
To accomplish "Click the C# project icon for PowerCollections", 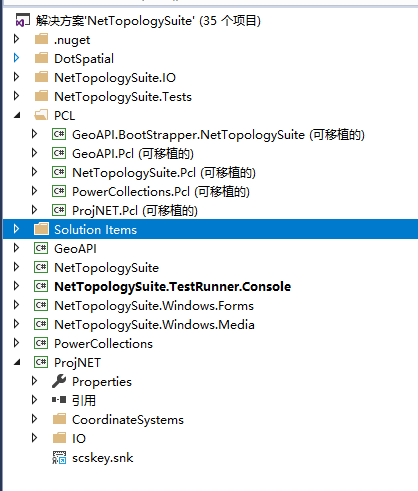I will [41, 343].
